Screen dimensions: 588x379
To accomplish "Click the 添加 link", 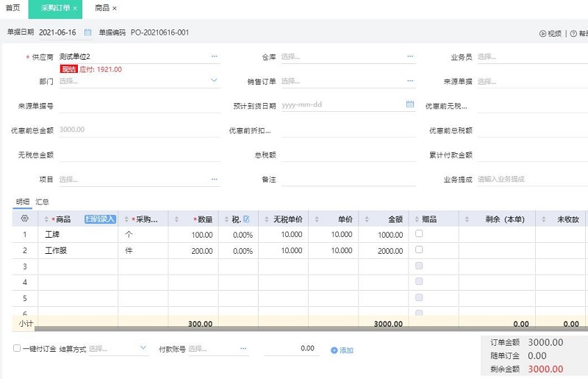I will click(342, 350).
